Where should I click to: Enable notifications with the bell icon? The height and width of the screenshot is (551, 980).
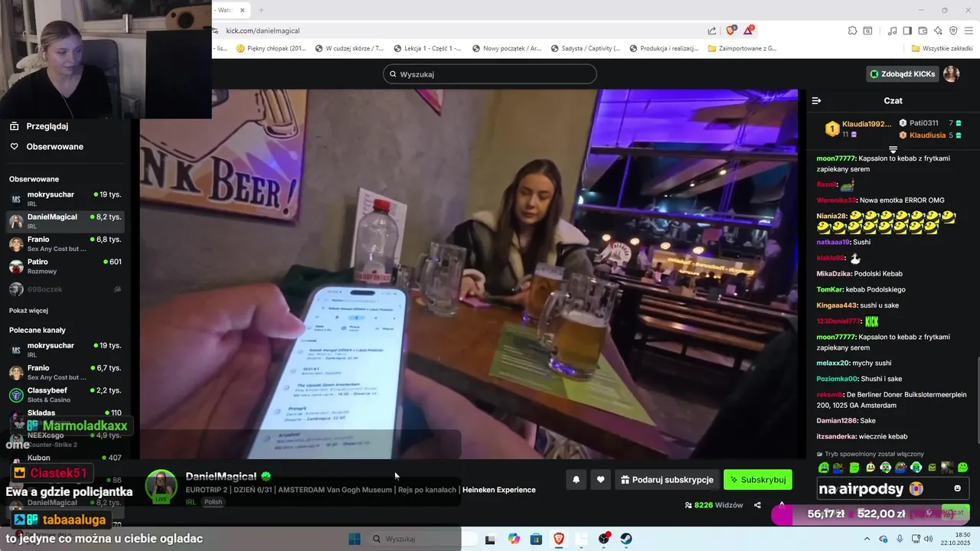[x=577, y=480]
